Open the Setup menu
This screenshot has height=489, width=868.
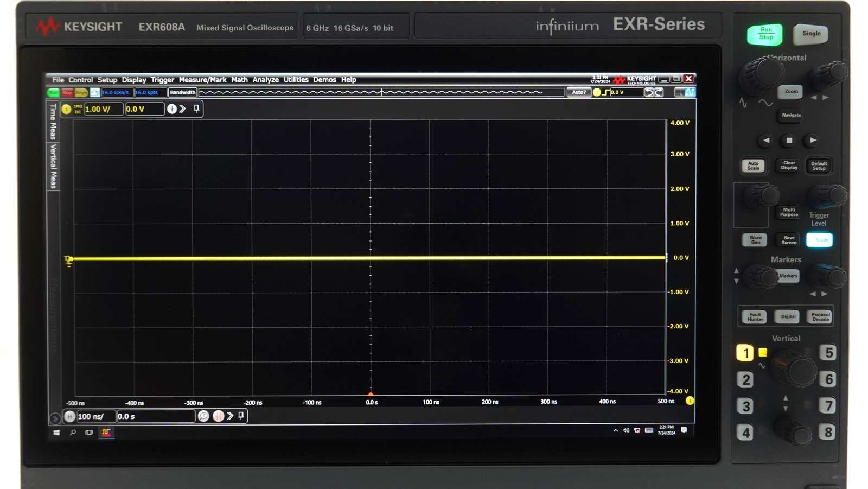coord(107,80)
